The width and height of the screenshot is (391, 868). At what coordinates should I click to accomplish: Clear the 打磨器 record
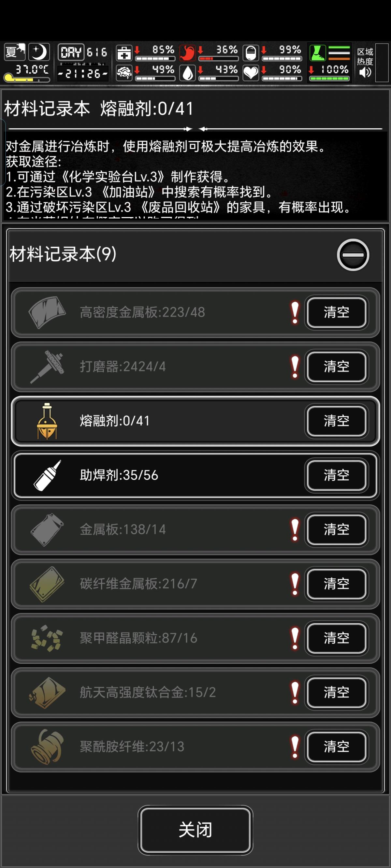[336, 367]
